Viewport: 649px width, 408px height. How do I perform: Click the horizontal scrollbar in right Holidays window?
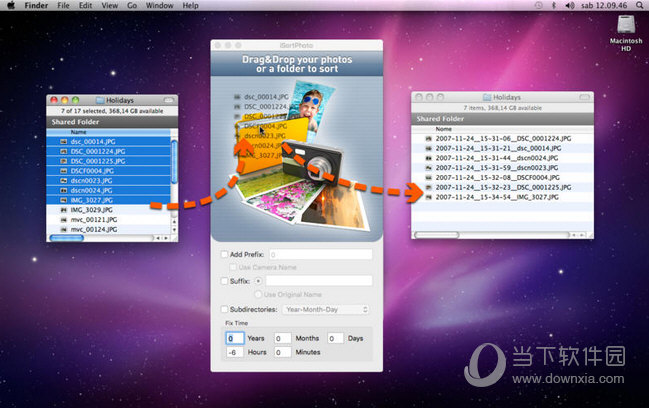[x=437, y=235]
